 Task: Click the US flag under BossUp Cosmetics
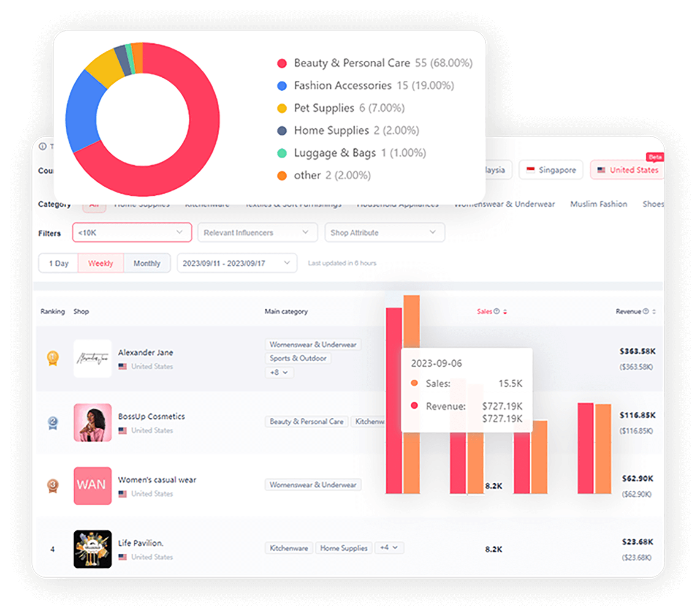(122, 431)
